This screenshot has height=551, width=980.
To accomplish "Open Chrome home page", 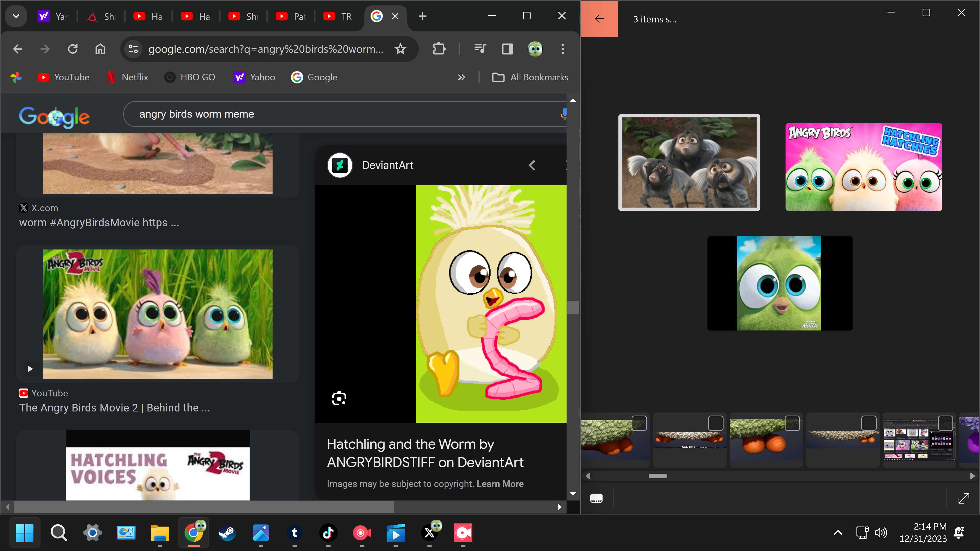I will (100, 49).
